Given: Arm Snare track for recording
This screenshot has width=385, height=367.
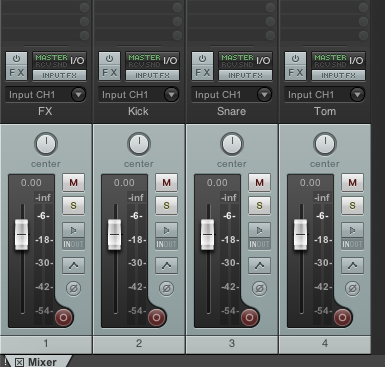Looking at the screenshot, I should [x=249, y=317].
